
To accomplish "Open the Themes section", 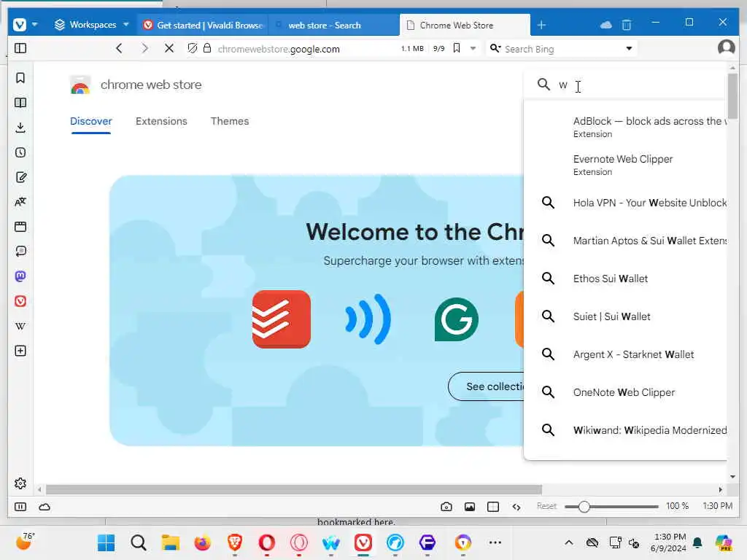I will tap(230, 121).
